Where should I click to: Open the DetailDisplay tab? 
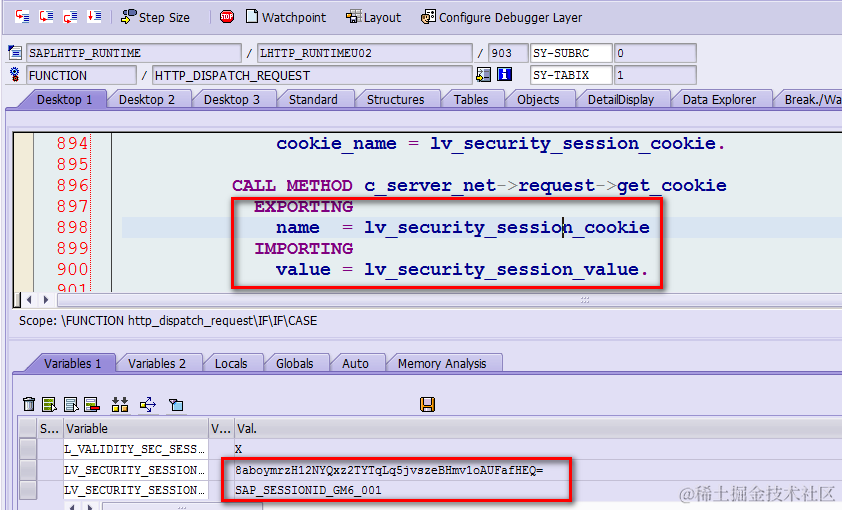(x=621, y=99)
